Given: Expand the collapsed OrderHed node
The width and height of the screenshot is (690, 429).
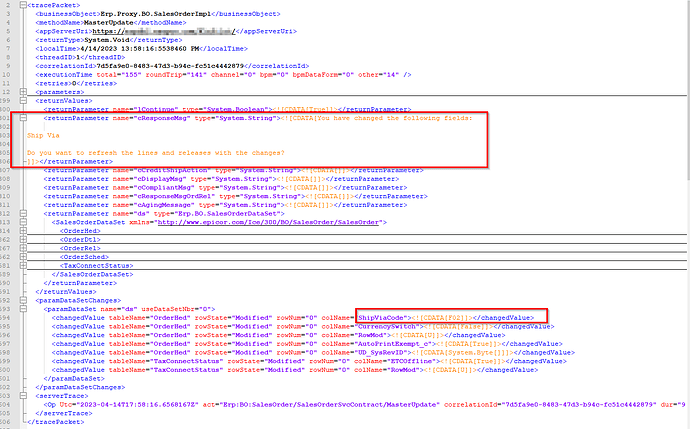Looking at the screenshot, I should (x=23, y=231).
